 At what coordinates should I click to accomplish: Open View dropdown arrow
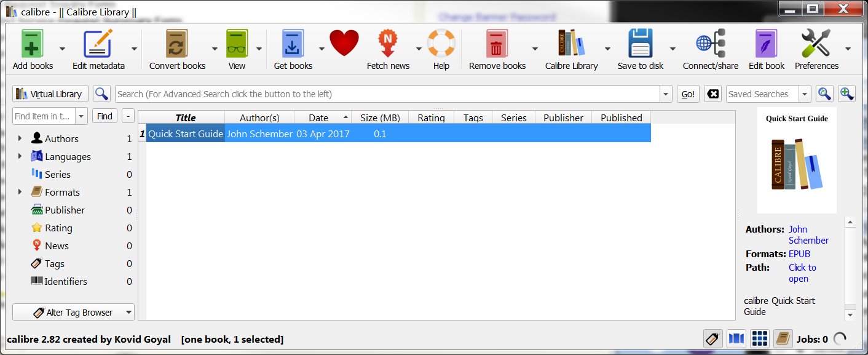click(259, 49)
